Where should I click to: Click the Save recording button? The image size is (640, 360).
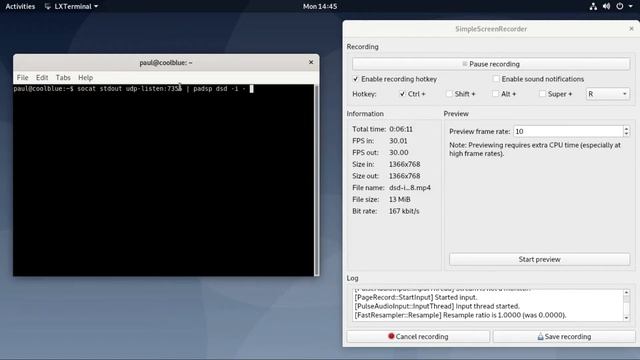tap(564, 337)
